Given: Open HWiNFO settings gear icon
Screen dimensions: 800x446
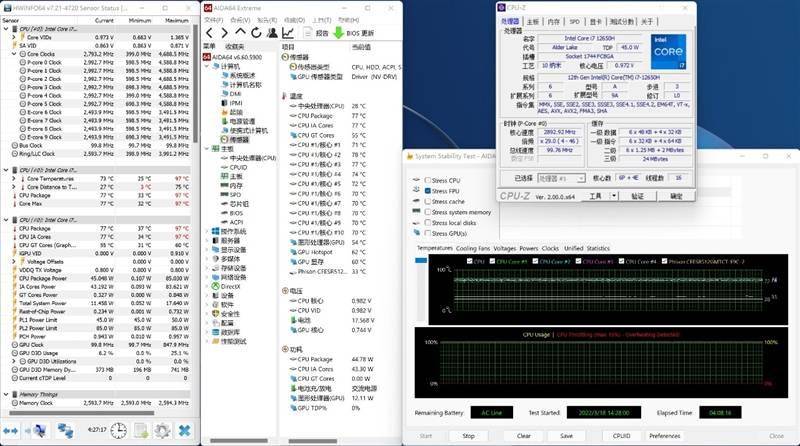Looking at the screenshot, I should [162, 430].
